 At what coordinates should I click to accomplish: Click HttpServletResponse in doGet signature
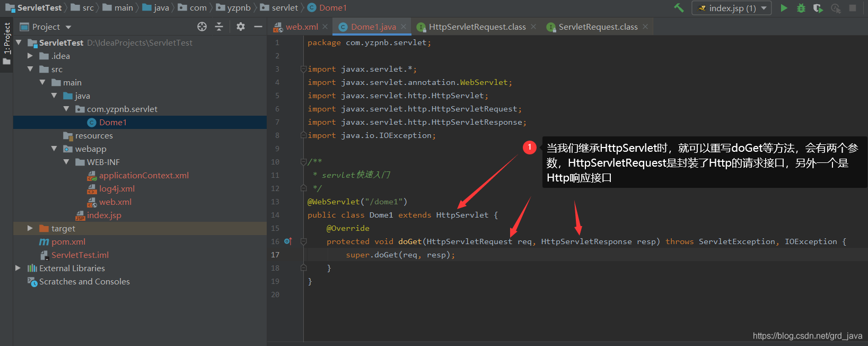(586, 241)
